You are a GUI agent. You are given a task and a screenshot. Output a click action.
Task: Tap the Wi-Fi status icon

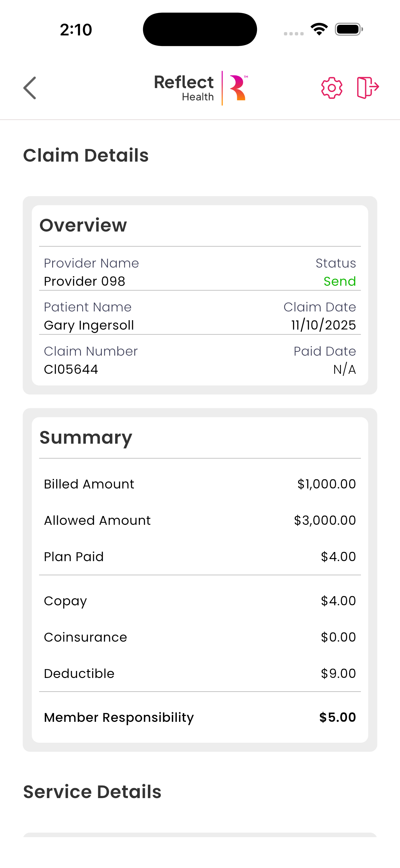click(x=319, y=29)
